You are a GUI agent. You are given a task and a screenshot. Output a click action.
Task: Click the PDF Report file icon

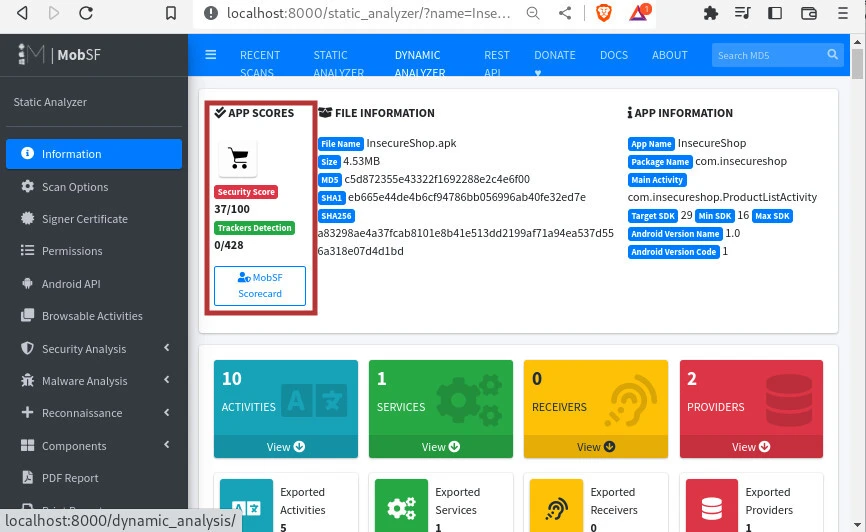[x=27, y=477]
